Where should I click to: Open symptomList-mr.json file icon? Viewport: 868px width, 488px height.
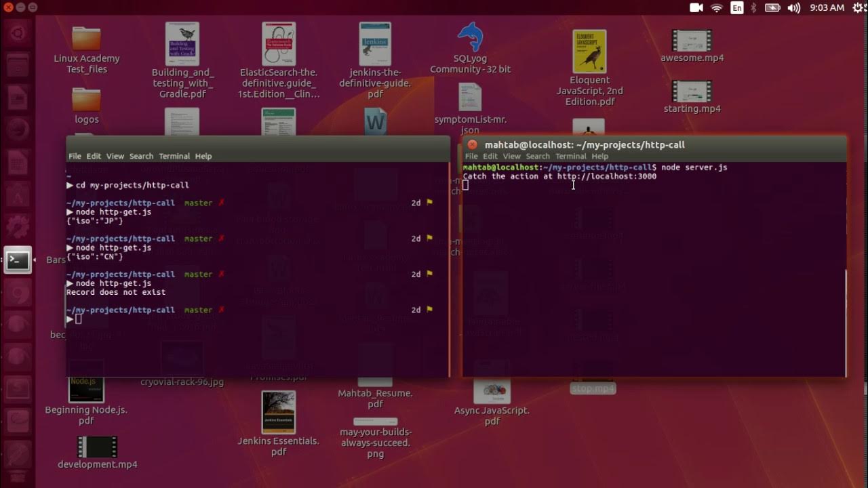(470, 97)
